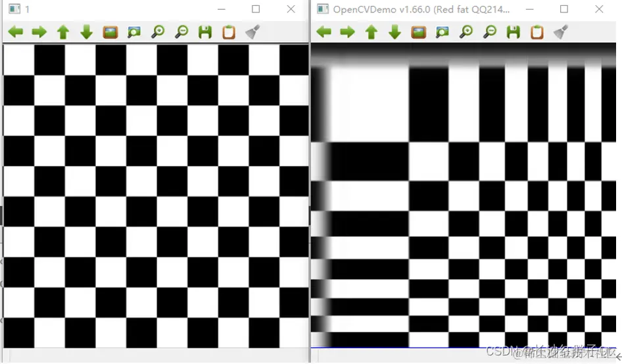622x364 pixels.
Task: Pan right in window 1
Action: click(39, 32)
